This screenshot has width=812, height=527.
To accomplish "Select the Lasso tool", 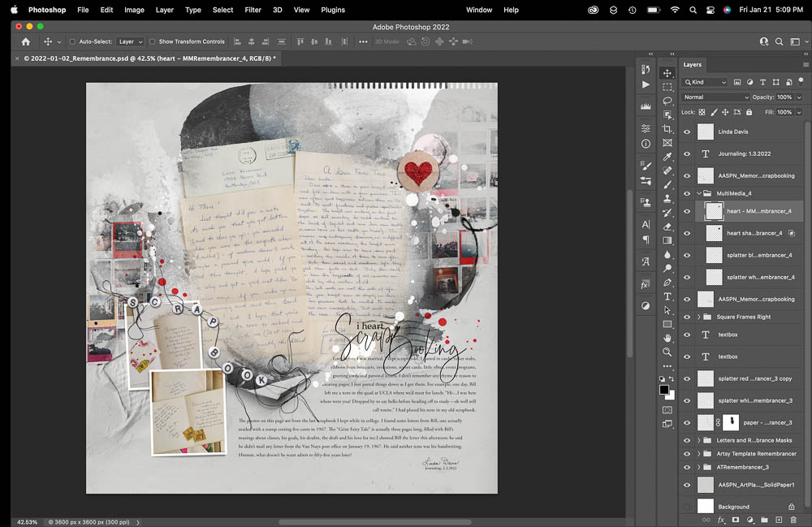I will coord(667,101).
